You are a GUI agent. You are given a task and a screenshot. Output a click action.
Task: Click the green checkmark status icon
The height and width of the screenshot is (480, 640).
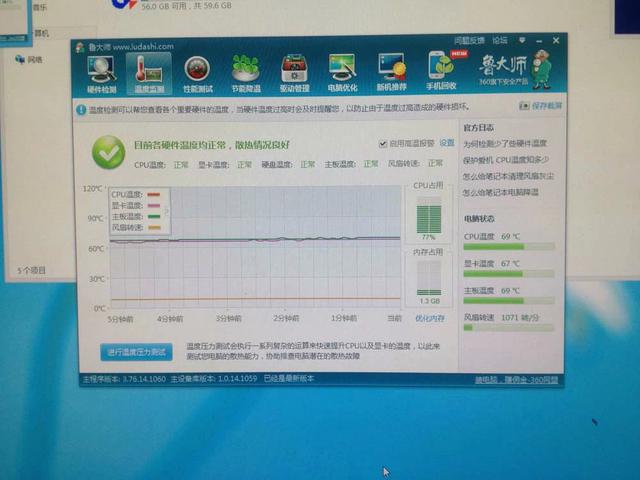coord(109,152)
